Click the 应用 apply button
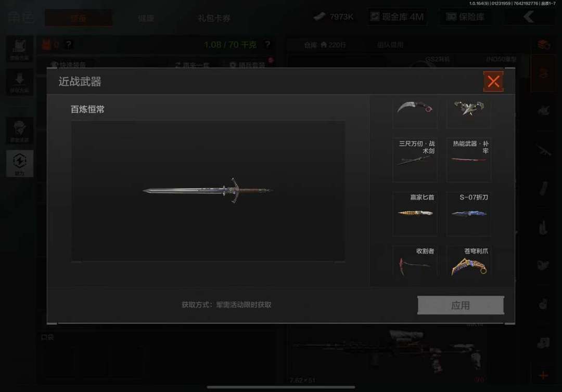This screenshot has width=562, height=392. click(461, 305)
